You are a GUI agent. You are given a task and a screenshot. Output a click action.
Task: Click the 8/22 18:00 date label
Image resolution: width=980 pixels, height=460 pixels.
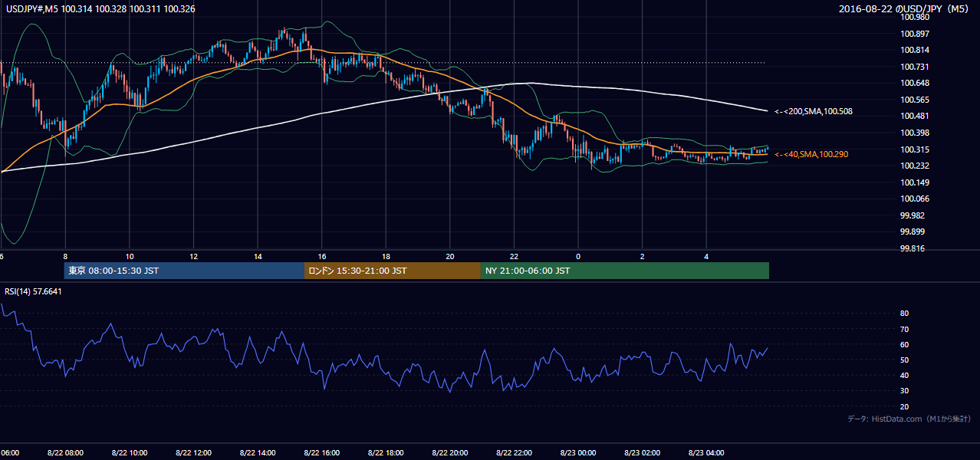click(386, 453)
